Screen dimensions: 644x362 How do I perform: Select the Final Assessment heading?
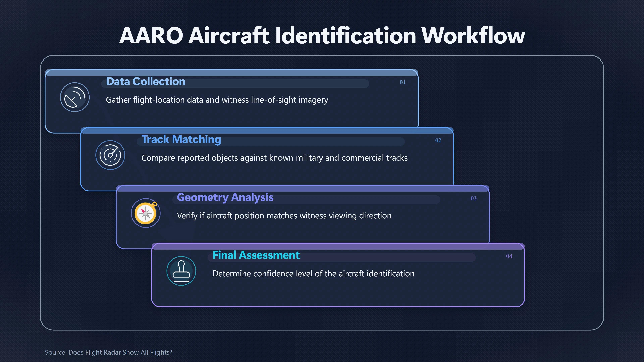256,255
